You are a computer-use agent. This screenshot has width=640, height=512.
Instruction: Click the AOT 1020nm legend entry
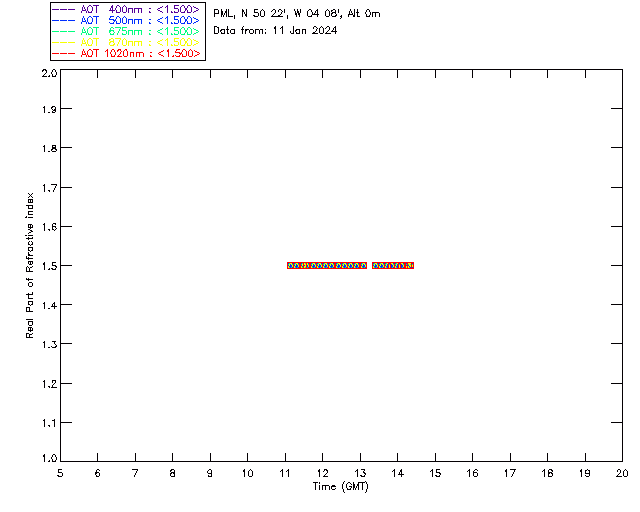point(126,53)
